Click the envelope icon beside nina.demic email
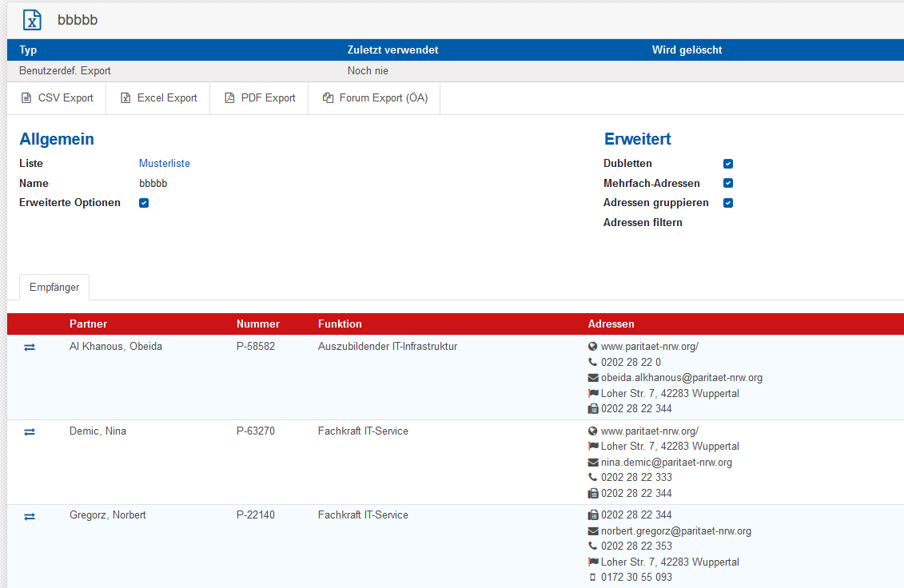 (593, 463)
